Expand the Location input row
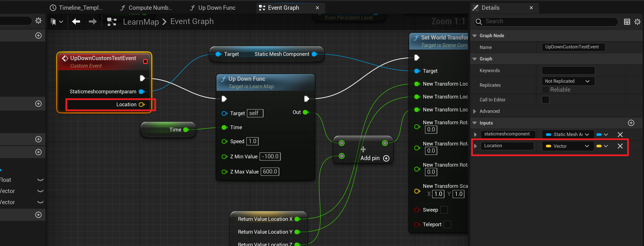 point(475,146)
